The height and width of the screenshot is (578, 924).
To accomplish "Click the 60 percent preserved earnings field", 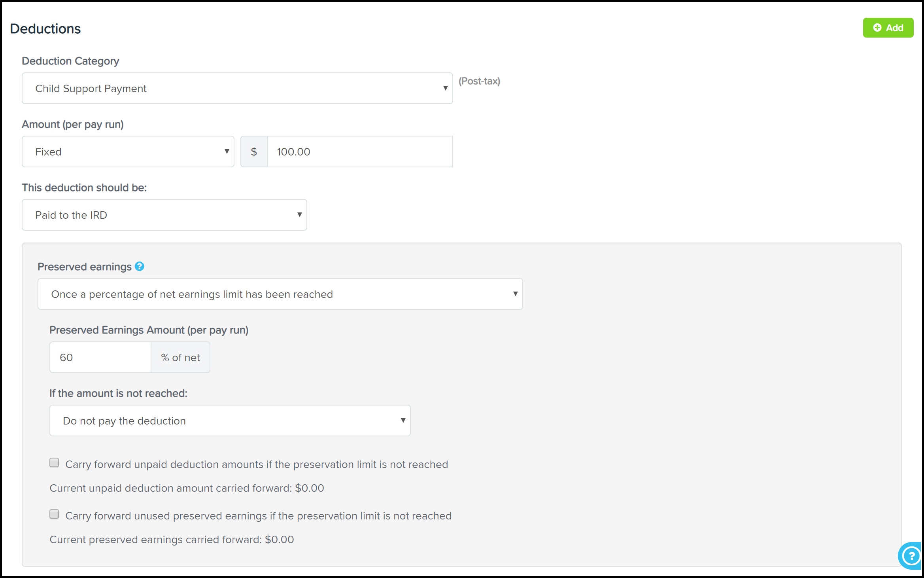I will coord(100,358).
